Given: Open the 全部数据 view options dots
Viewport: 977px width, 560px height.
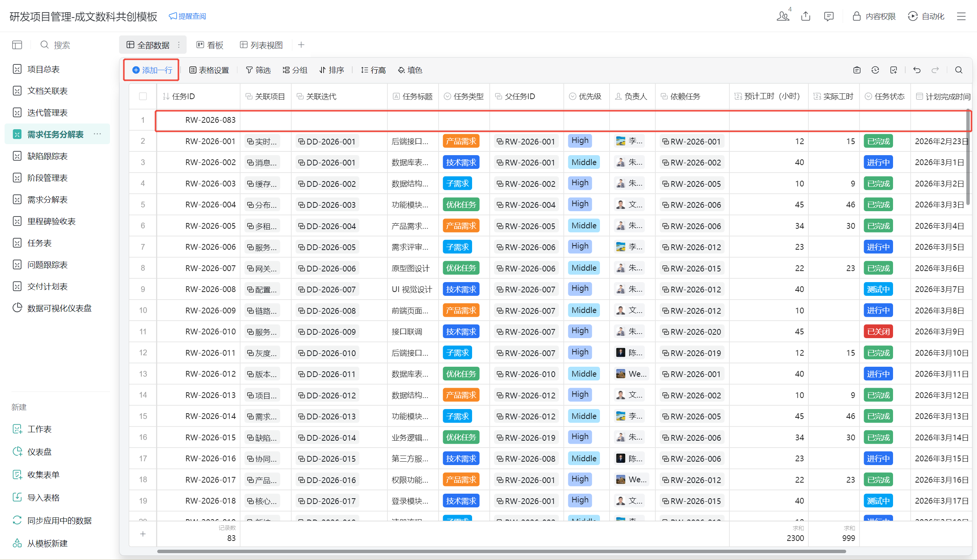Looking at the screenshot, I should click(179, 45).
